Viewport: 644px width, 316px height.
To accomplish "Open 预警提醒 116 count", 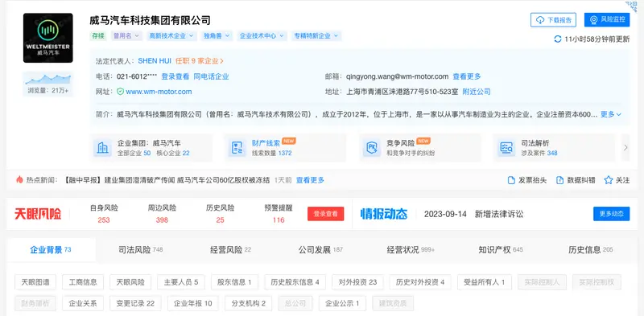I will (x=279, y=220).
